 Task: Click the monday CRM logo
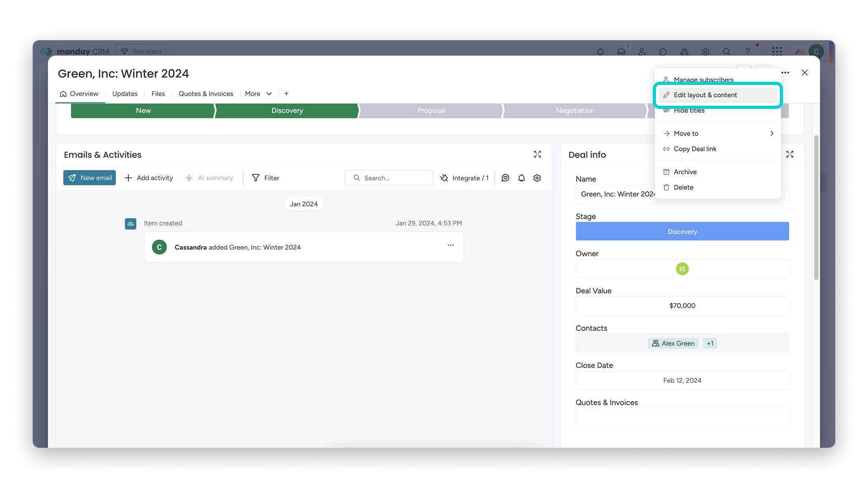pos(75,52)
